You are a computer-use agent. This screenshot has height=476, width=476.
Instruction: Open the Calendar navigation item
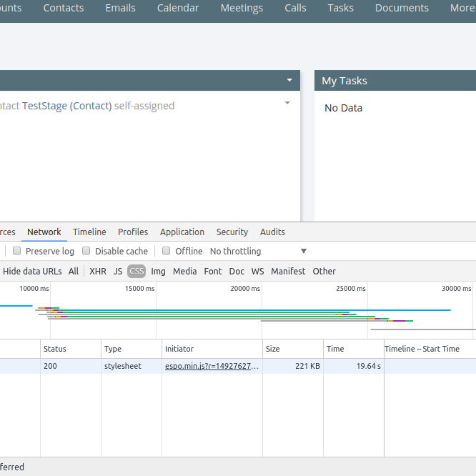178,8
